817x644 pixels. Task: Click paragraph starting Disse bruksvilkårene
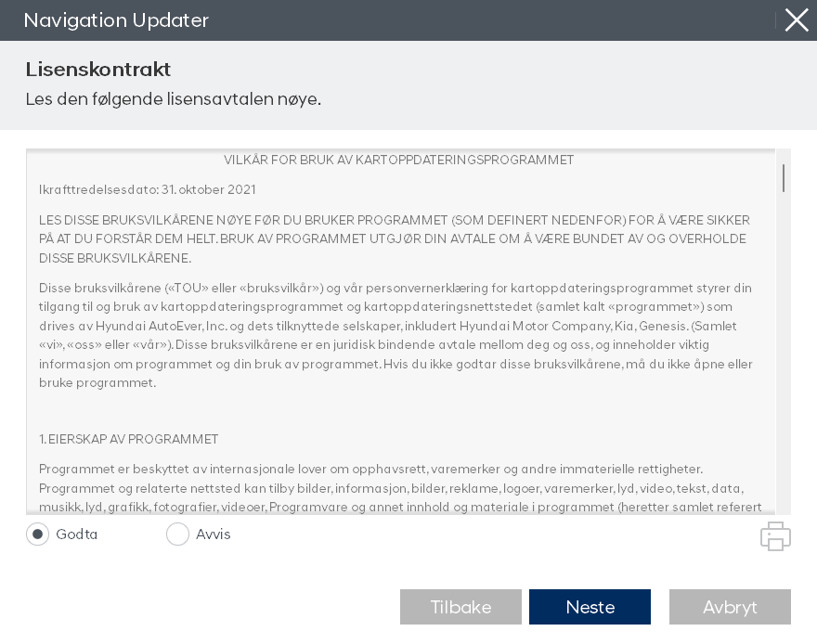tap(396, 335)
